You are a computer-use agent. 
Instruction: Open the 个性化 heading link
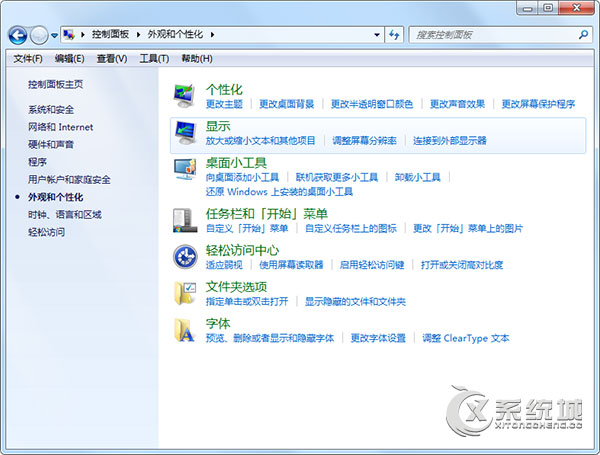[x=224, y=90]
